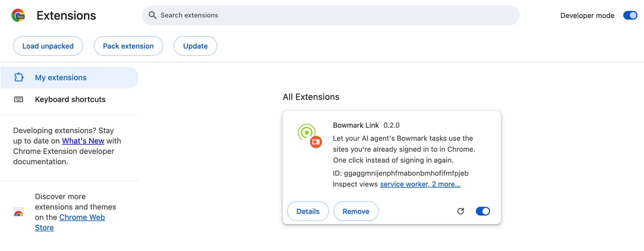This screenshot has width=644, height=251.
Task: Click the Update button
Action: click(195, 46)
